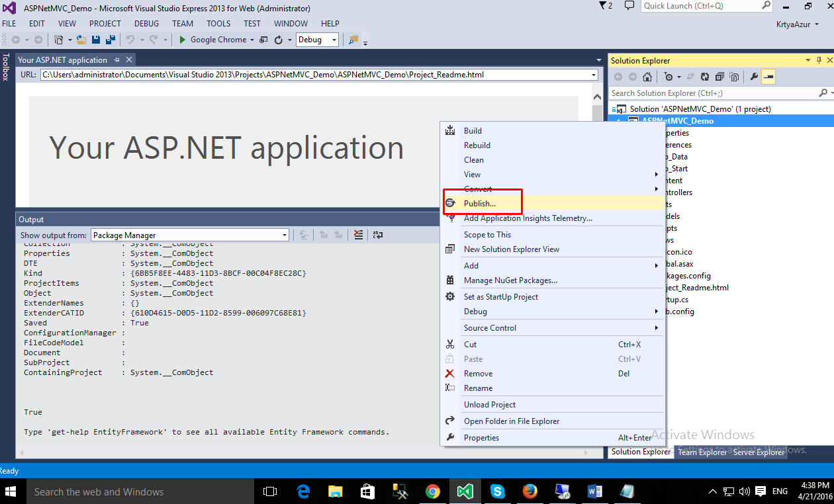Switch to the Server Explorer tab

tap(759, 452)
